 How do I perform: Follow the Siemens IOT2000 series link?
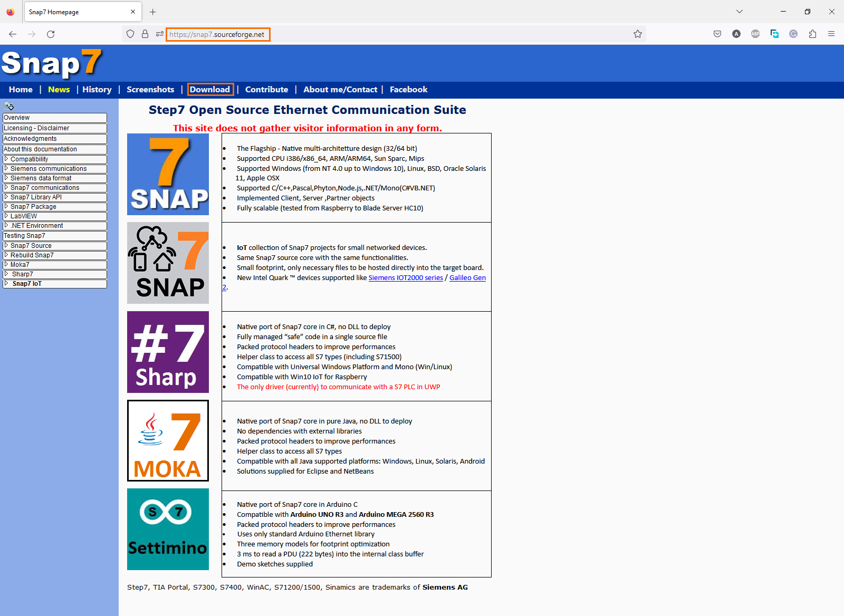pyautogui.click(x=406, y=278)
